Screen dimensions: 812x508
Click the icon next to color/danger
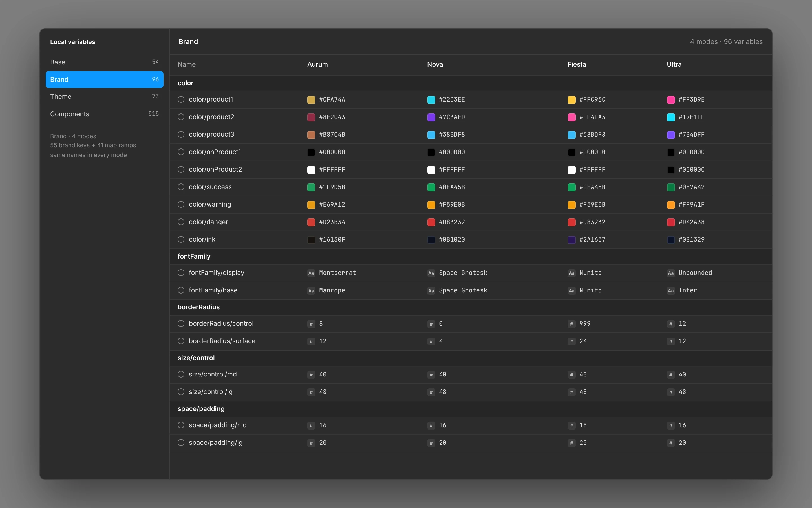181,222
